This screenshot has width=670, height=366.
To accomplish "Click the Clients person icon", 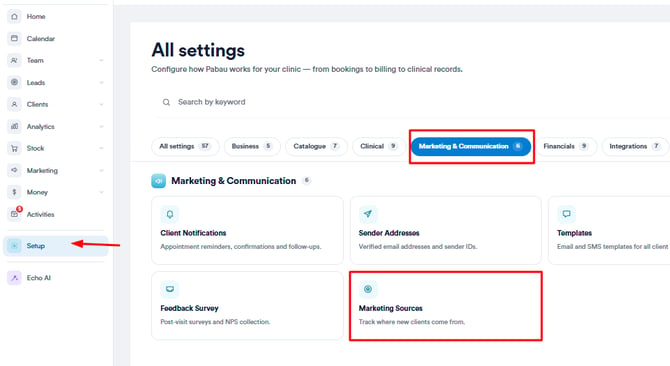I will pos(14,104).
